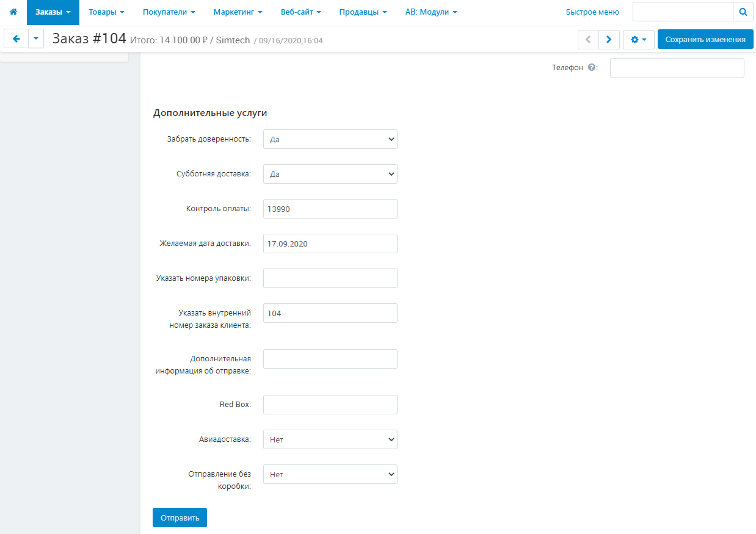756x534 pixels.
Task: Go to the previous order arrow
Action: [x=588, y=40]
